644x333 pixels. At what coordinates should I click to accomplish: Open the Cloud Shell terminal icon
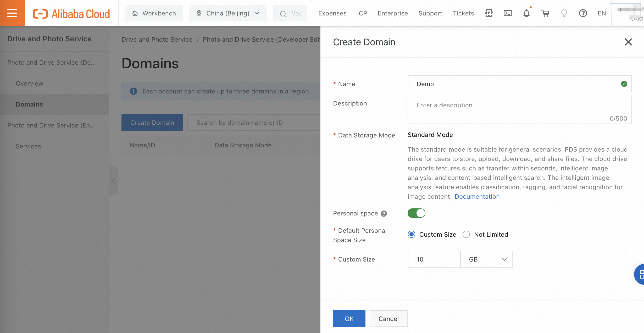(x=508, y=13)
